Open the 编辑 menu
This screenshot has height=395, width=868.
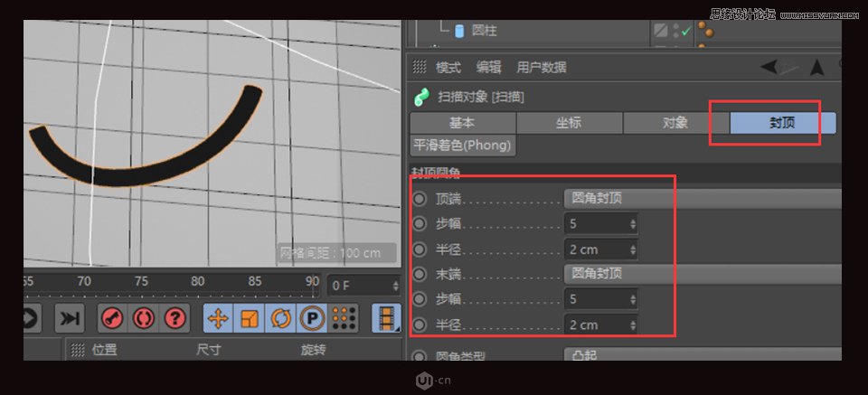tap(489, 68)
